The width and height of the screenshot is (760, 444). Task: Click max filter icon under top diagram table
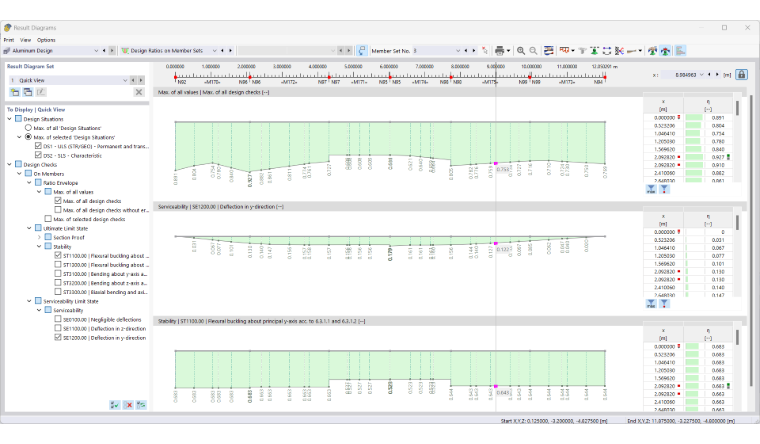coord(651,190)
